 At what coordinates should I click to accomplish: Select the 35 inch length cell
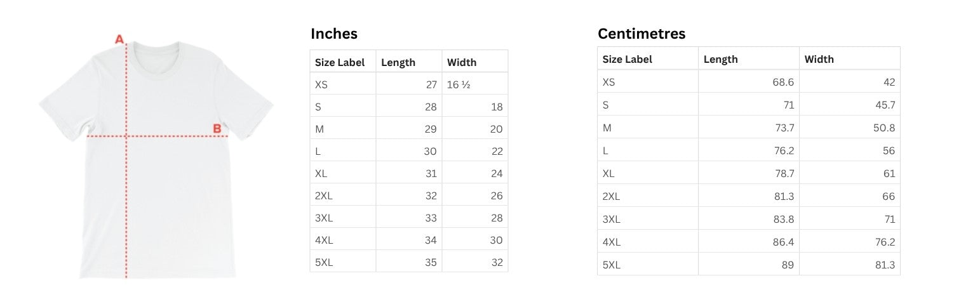[x=431, y=262]
